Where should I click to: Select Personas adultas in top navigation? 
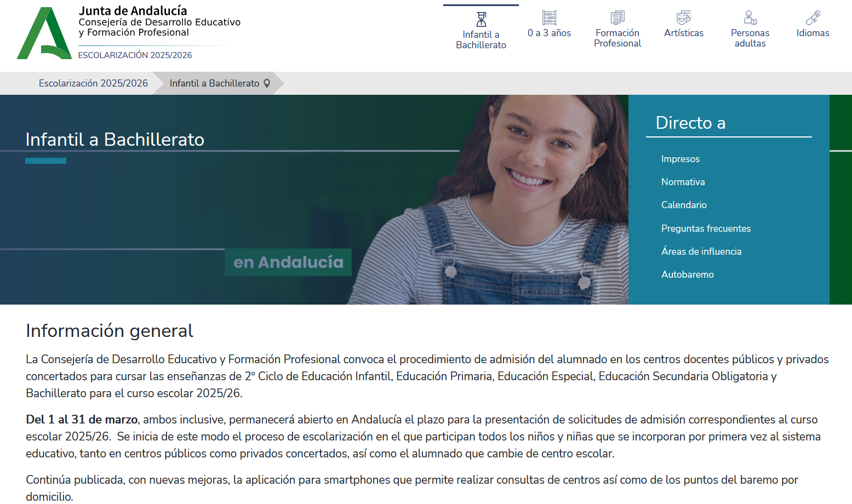click(x=750, y=38)
